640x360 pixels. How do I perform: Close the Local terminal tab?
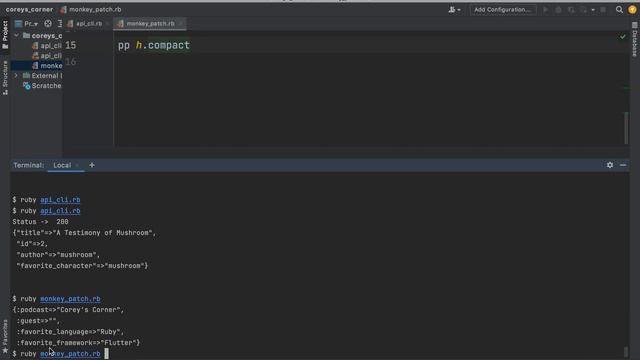(77, 165)
